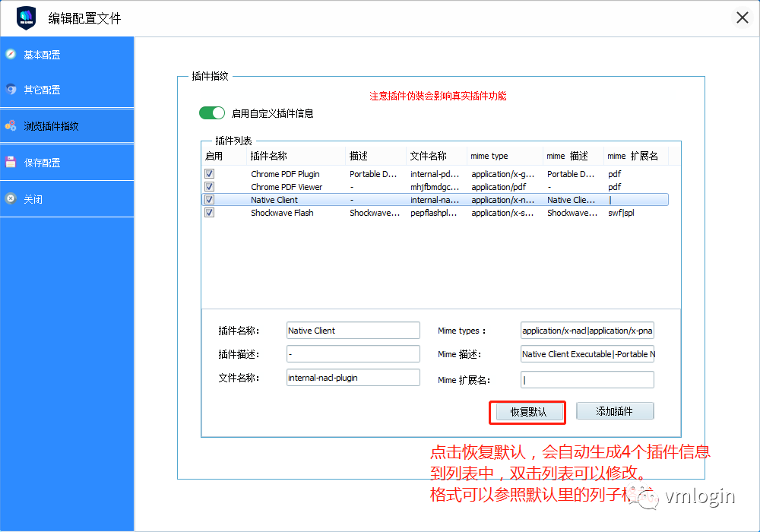Screen dimensions: 760x532
Task: Click the 关闭 sidebar icon
Action: point(10,199)
